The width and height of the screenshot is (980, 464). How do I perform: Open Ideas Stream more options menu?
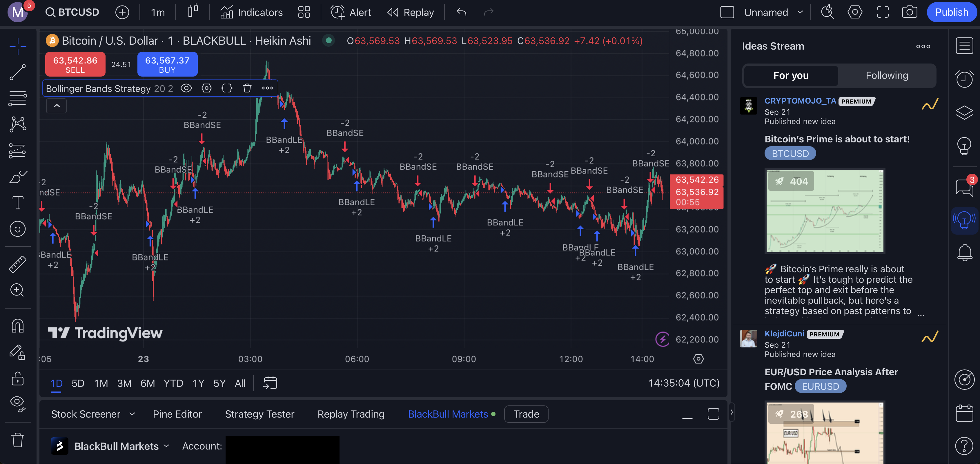pyautogui.click(x=923, y=46)
